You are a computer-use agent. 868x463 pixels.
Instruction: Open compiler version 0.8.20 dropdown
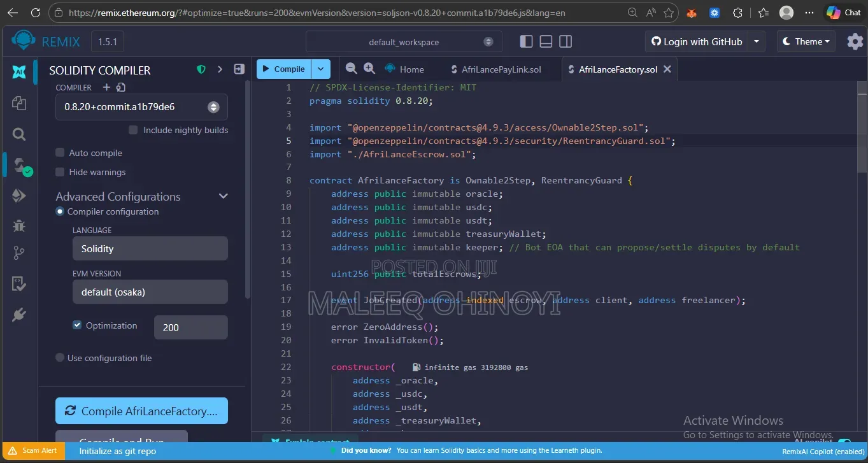pos(141,107)
